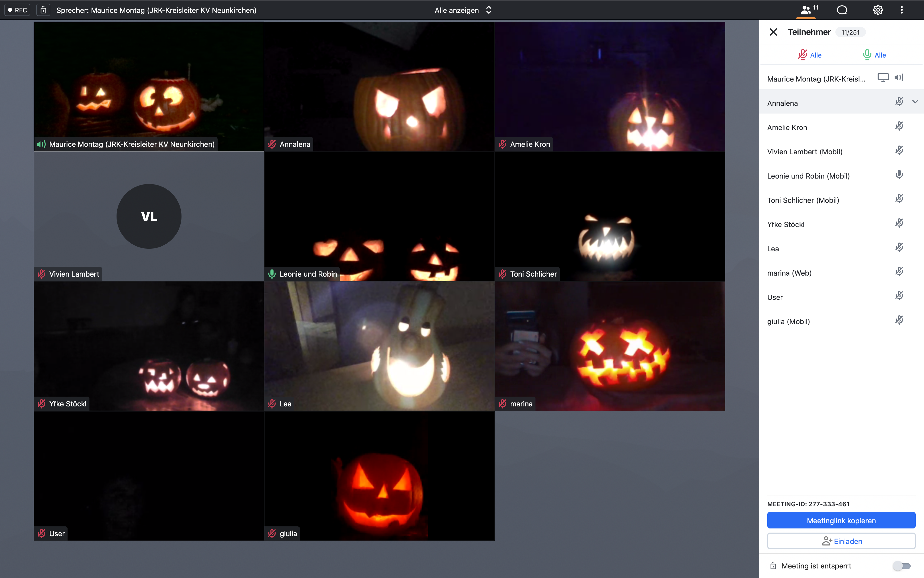This screenshot has width=924, height=578.
Task: Toggle giulia (Mobil) microphone
Action: (x=899, y=320)
